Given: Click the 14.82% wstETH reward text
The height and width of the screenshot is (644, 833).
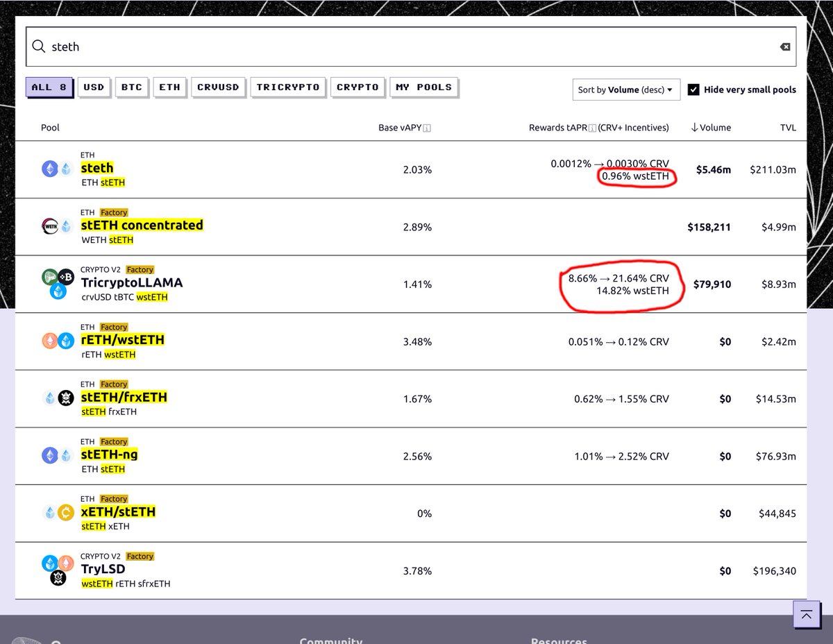Looking at the screenshot, I should (632, 291).
